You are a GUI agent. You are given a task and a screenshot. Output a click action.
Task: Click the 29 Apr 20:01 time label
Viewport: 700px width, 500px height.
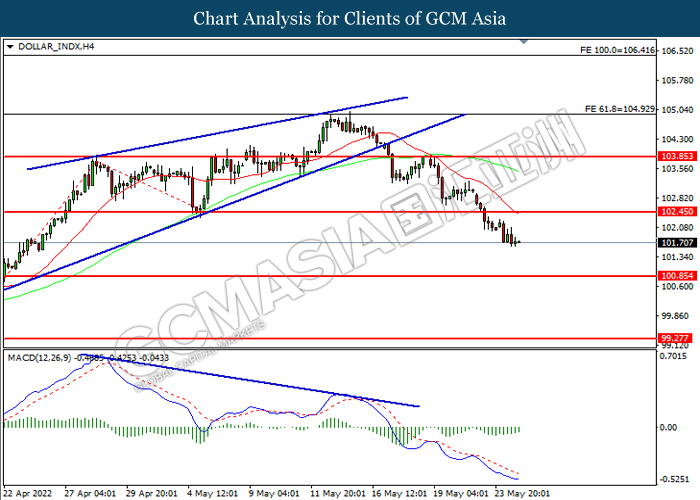(151, 494)
